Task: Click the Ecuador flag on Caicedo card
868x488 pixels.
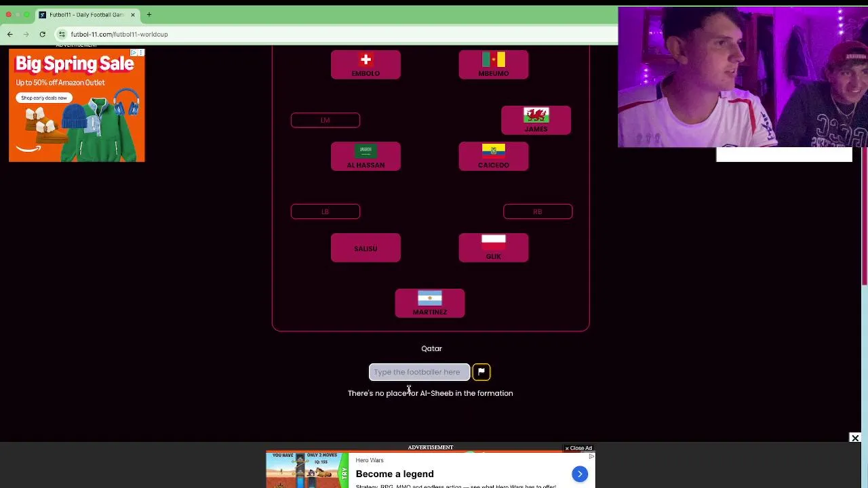Action: coord(493,151)
